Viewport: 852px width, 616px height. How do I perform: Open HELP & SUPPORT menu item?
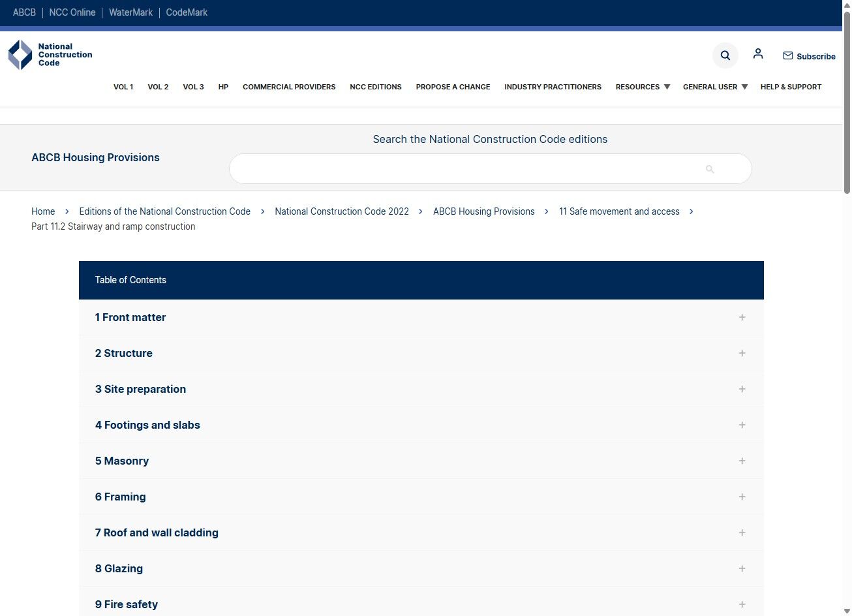[x=791, y=87]
